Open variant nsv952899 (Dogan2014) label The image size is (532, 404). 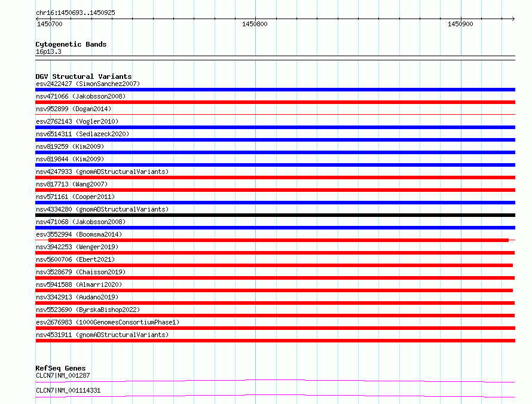point(74,109)
